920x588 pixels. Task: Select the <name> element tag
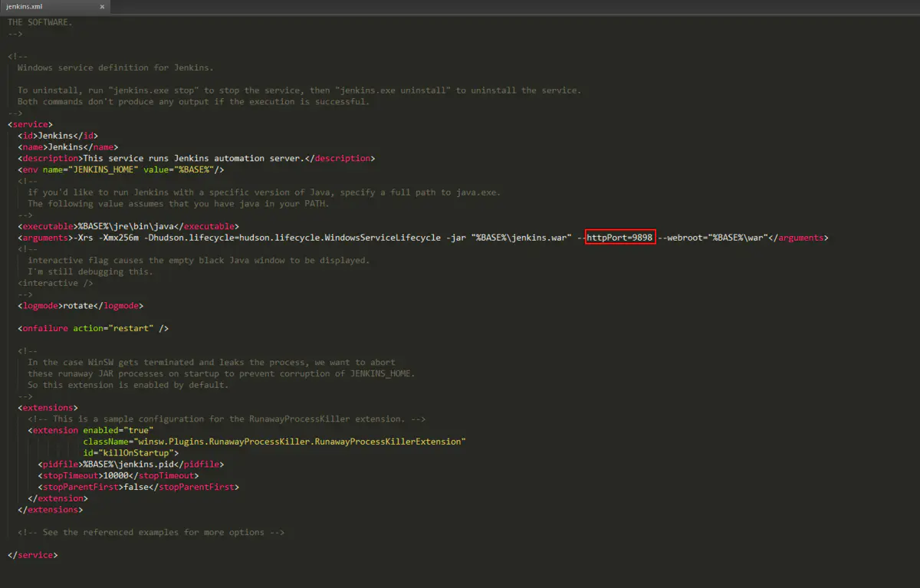click(x=31, y=146)
